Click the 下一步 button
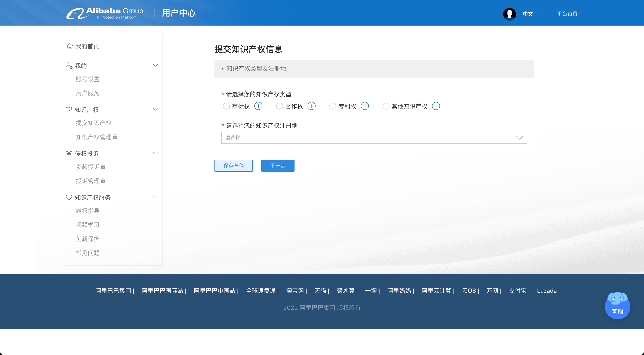Image resolution: width=644 pixels, height=355 pixels. pyautogui.click(x=277, y=166)
